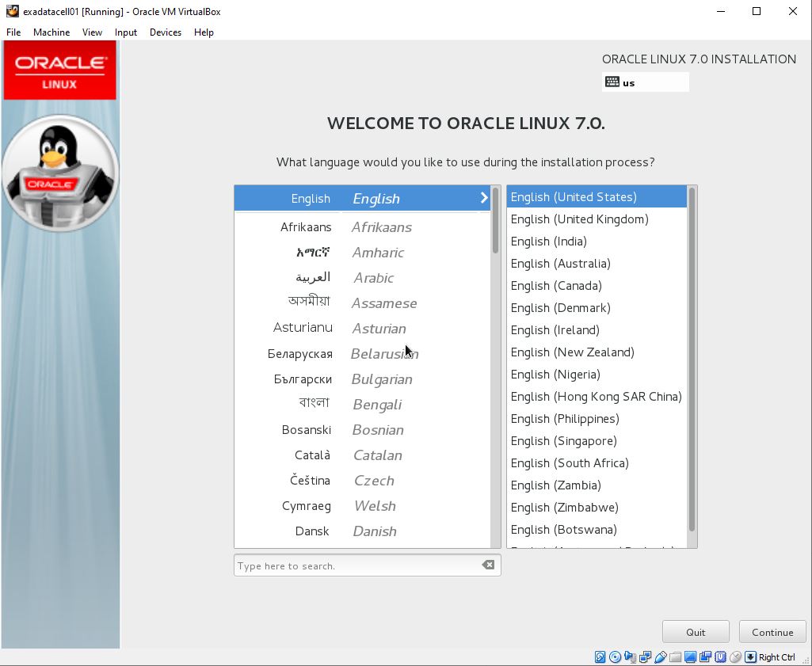
Task: Choose English (Canada) locale
Action: pyautogui.click(x=597, y=286)
